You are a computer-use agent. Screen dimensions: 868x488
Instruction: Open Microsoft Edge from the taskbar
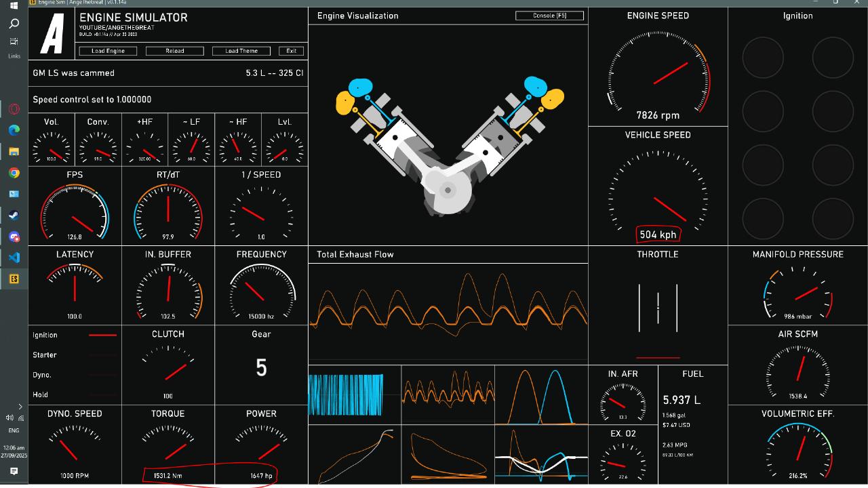tap(14, 130)
